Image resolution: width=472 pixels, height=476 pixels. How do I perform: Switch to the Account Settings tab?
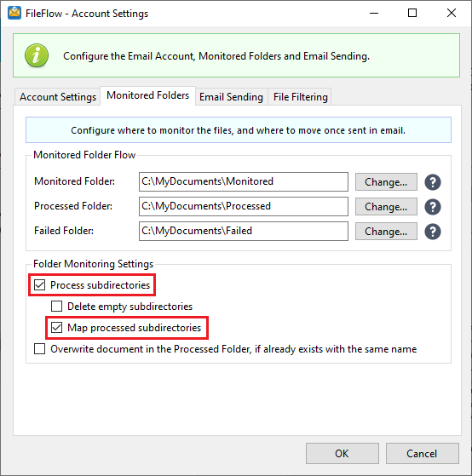pos(58,97)
